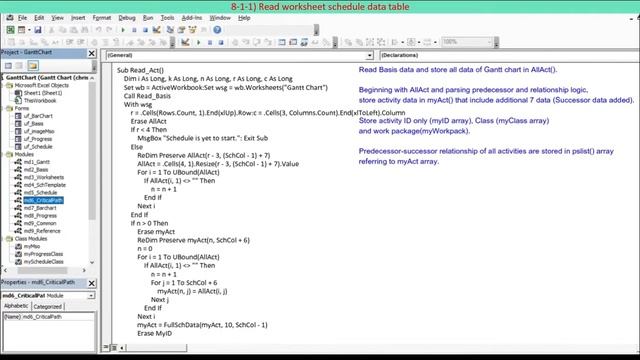Click the blue Help question mark icon

coord(217,30)
